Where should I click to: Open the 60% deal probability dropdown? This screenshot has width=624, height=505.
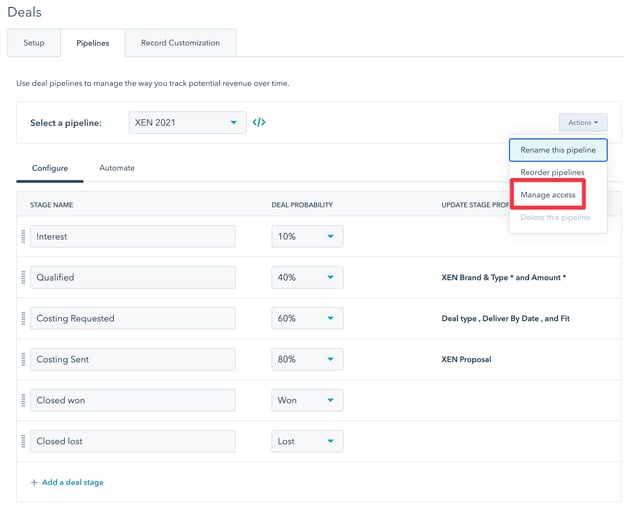[x=307, y=319]
